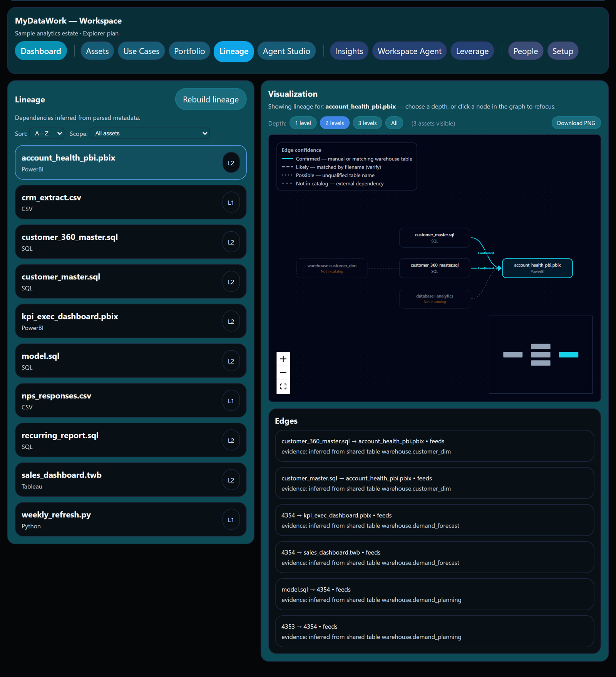Screen dimensions: 616x677
Task: Open edge 4353 → 4354
Action: (x=434, y=631)
